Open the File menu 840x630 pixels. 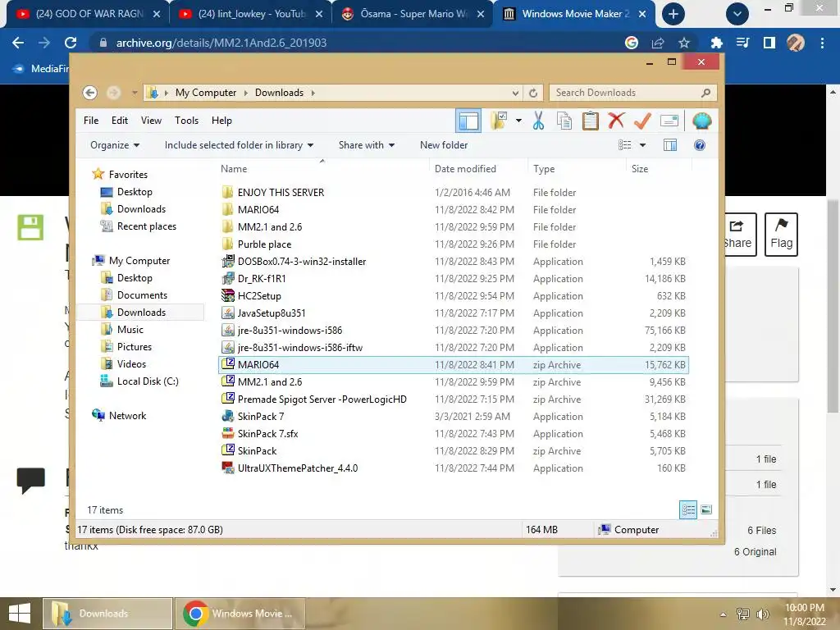91,121
